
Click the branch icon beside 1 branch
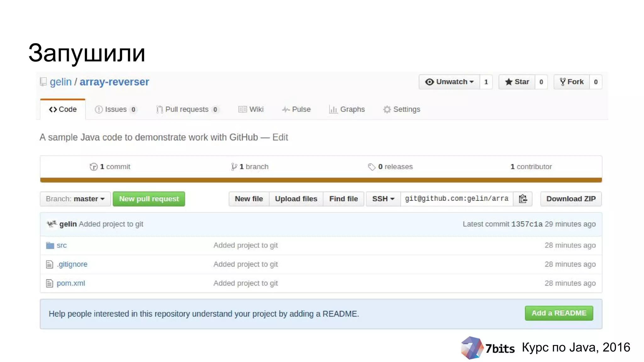(x=234, y=167)
